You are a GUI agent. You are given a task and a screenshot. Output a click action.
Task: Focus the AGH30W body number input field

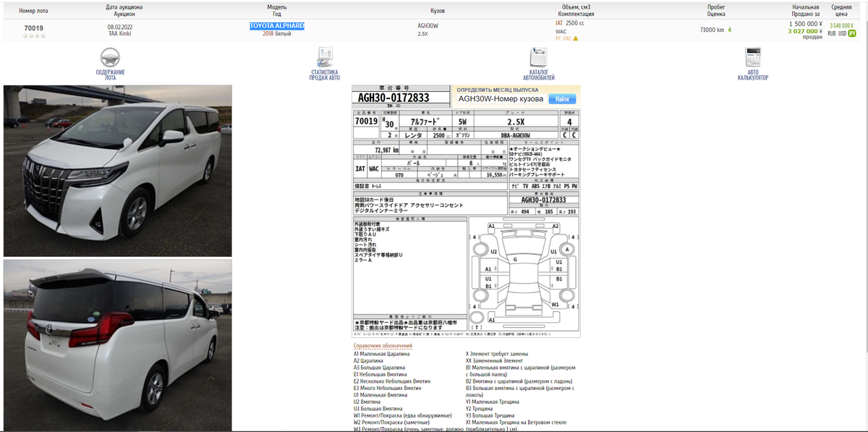(x=501, y=99)
